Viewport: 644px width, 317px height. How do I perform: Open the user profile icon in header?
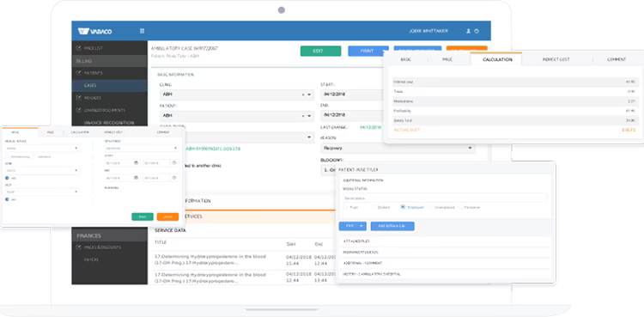click(x=468, y=31)
